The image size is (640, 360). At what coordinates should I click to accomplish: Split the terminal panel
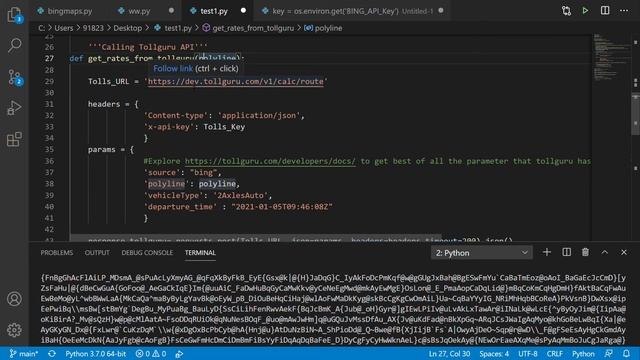[567, 252]
